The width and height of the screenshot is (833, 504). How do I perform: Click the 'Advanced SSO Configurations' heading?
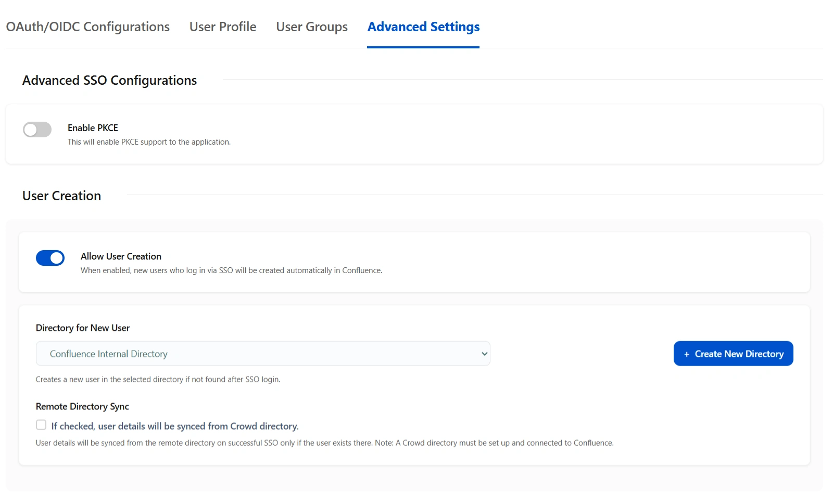coord(109,81)
